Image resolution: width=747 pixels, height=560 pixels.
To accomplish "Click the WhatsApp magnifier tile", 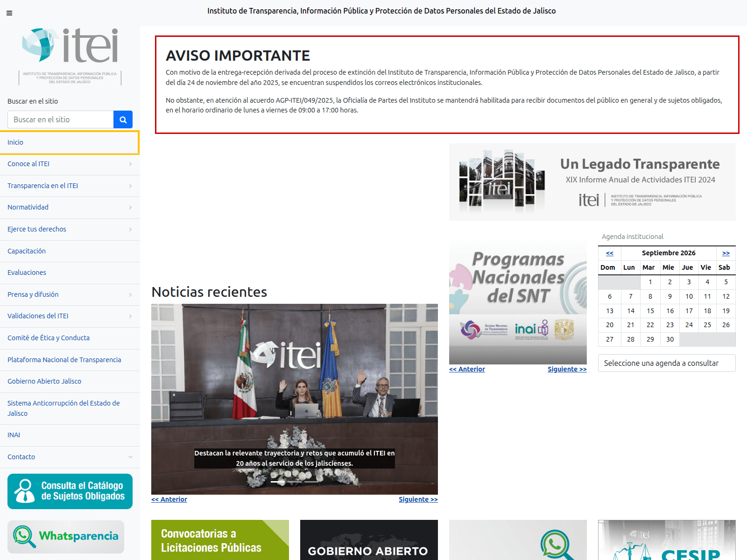I will [x=518, y=540].
